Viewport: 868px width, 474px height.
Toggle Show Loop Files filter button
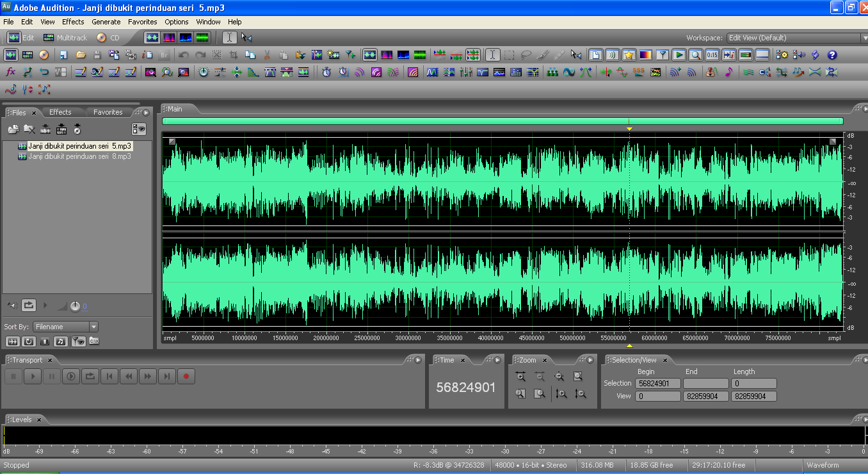click(29, 341)
